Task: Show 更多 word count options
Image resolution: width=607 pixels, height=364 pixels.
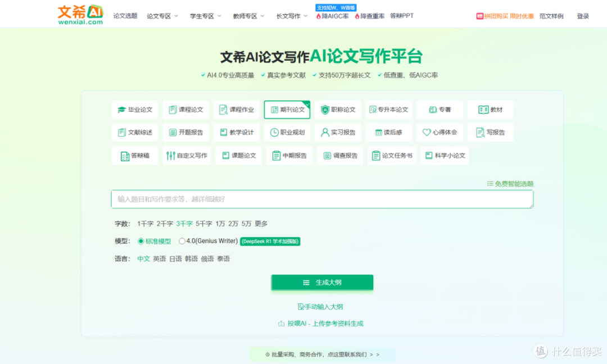Action: point(261,224)
